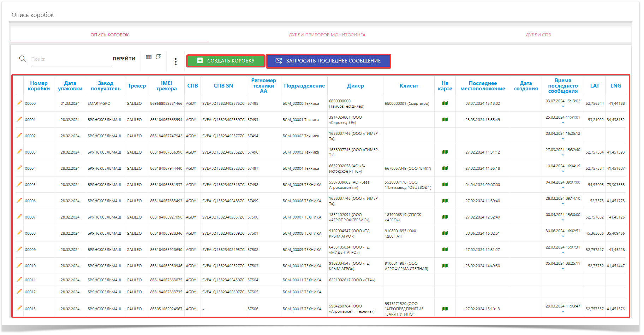Screen dimensions: 644x335
Task: Open the Дубли СПВ tab
Action: [x=538, y=35]
